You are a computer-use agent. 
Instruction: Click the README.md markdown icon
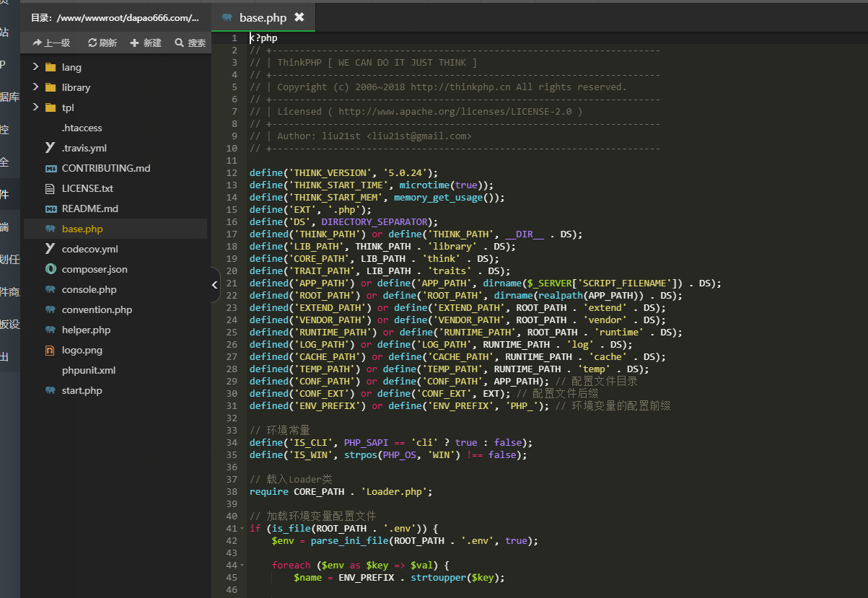(x=51, y=208)
